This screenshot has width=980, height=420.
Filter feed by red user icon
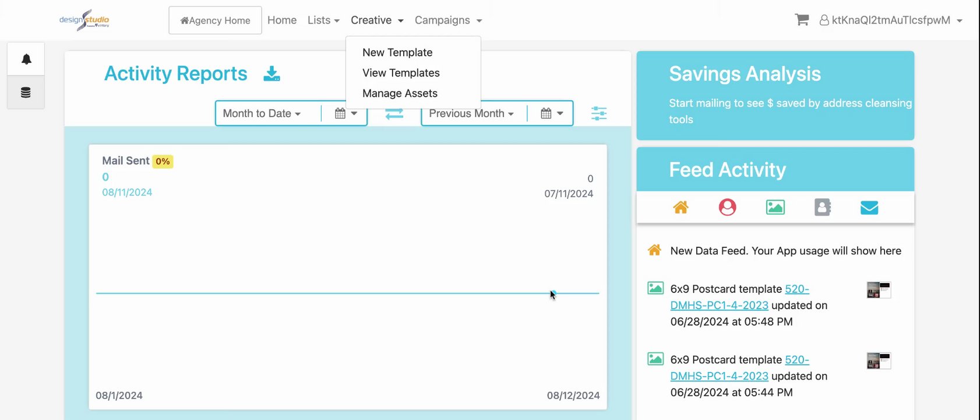click(x=727, y=207)
